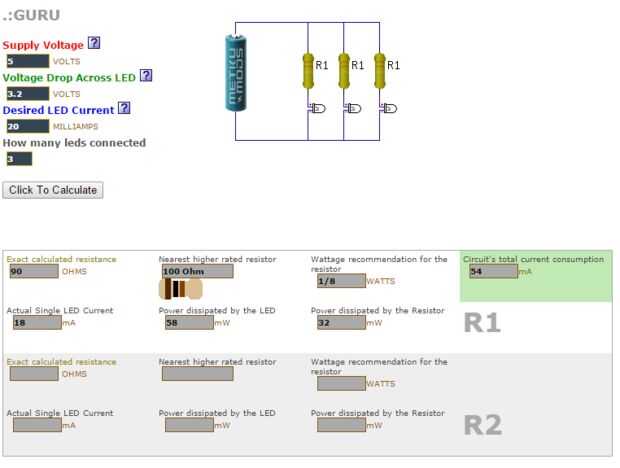Click the number of LEDs connected field
This screenshot has width=620, height=468.
(x=19, y=159)
